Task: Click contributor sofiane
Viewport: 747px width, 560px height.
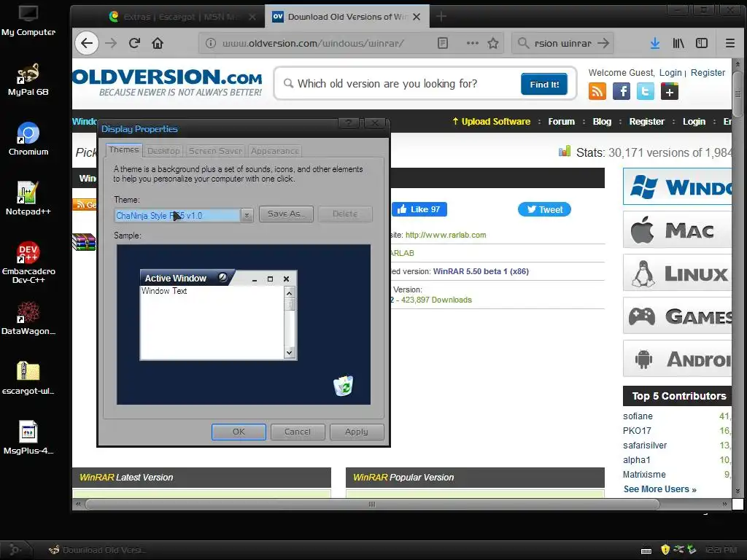Action: (x=638, y=416)
